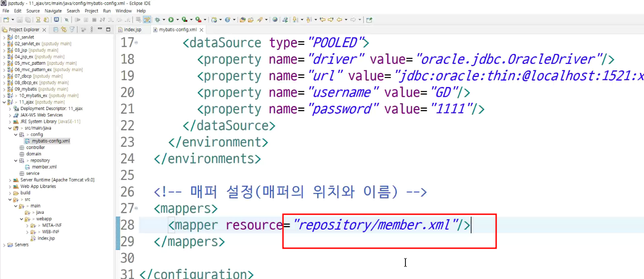The width and height of the screenshot is (644, 279).
Task: Click the Open Web Browser globe icon
Action: [x=275, y=20]
